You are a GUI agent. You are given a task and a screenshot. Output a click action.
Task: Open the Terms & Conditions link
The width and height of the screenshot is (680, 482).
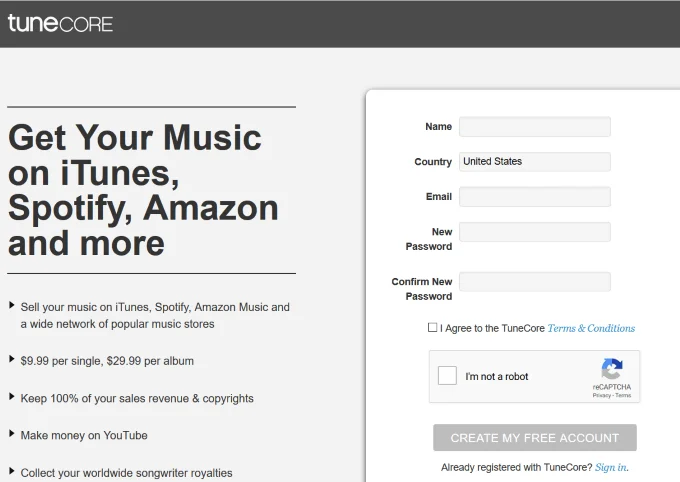(591, 328)
